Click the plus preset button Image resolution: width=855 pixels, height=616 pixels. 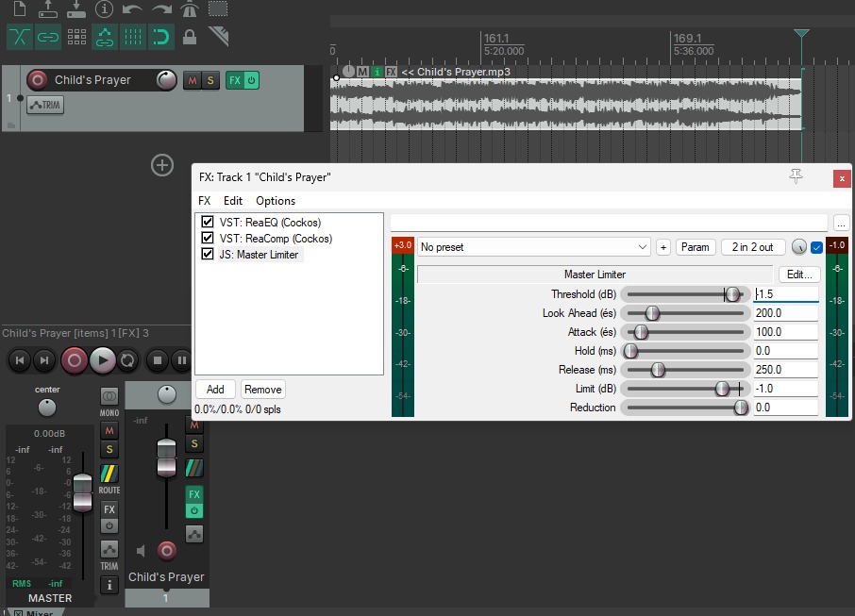(x=663, y=247)
